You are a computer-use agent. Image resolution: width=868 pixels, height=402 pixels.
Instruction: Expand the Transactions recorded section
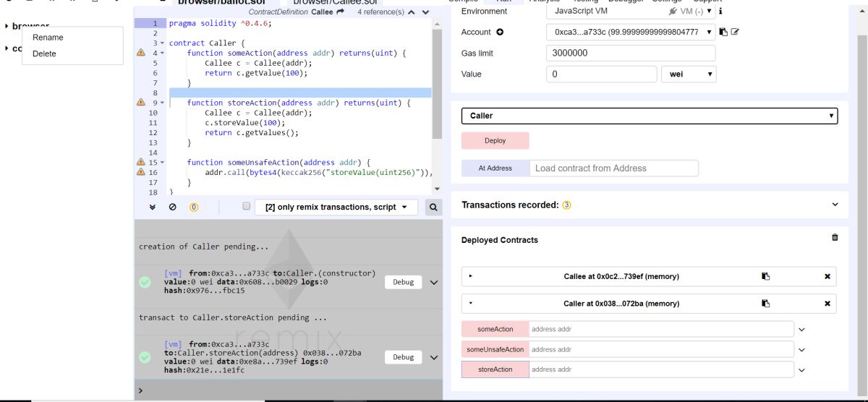[835, 205]
